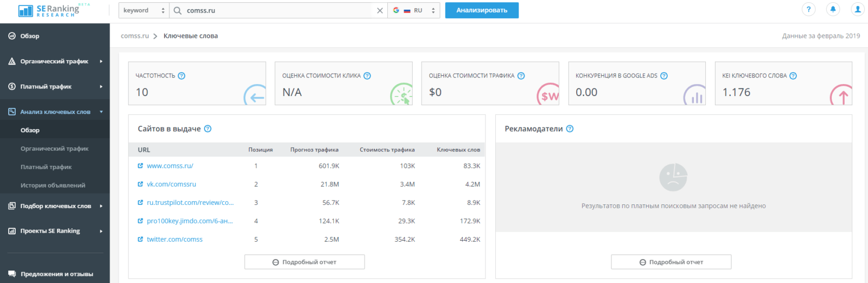Click the Позиция column header
868x283 pixels.
(x=260, y=150)
